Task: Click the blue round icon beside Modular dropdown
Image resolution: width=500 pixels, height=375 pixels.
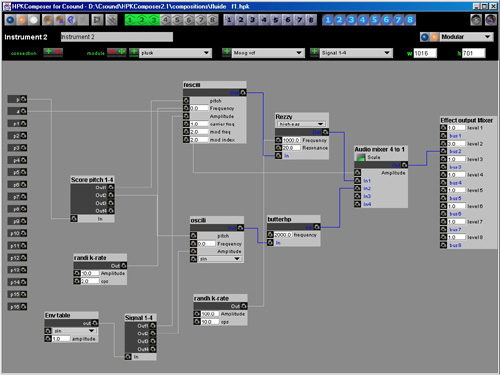Action: tap(425, 37)
